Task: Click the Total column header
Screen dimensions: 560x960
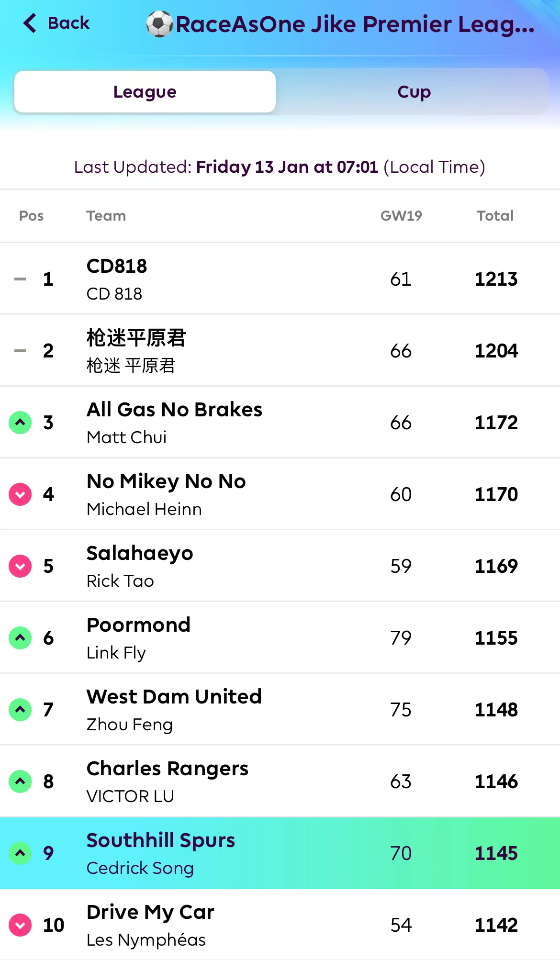Action: coord(495,216)
